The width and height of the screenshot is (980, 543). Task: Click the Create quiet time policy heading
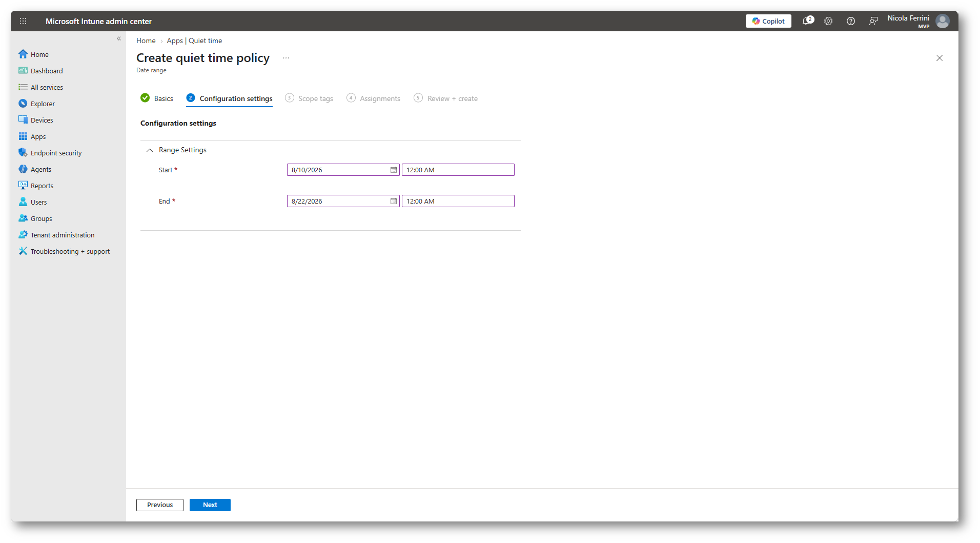[203, 58]
